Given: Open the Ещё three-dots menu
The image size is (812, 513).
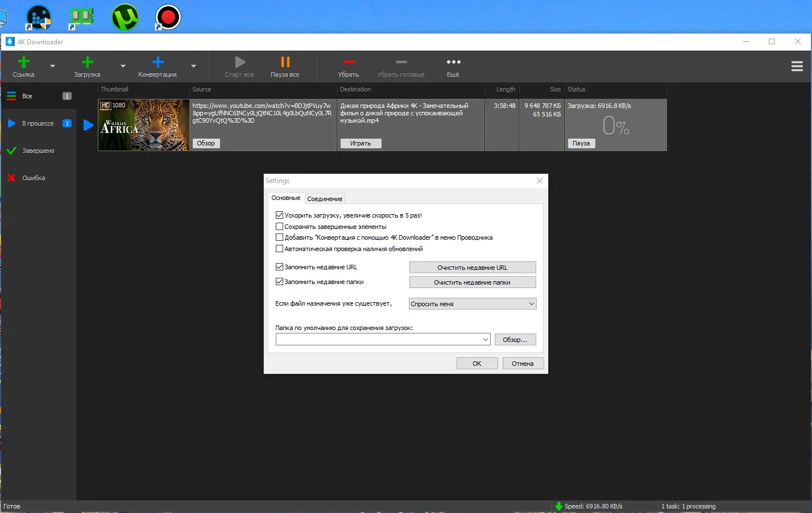Looking at the screenshot, I should pyautogui.click(x=453, y=66).
